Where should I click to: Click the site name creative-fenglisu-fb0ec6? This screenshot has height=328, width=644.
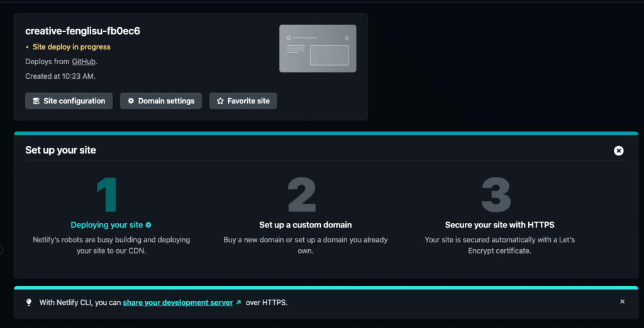[x=82, y=31]
